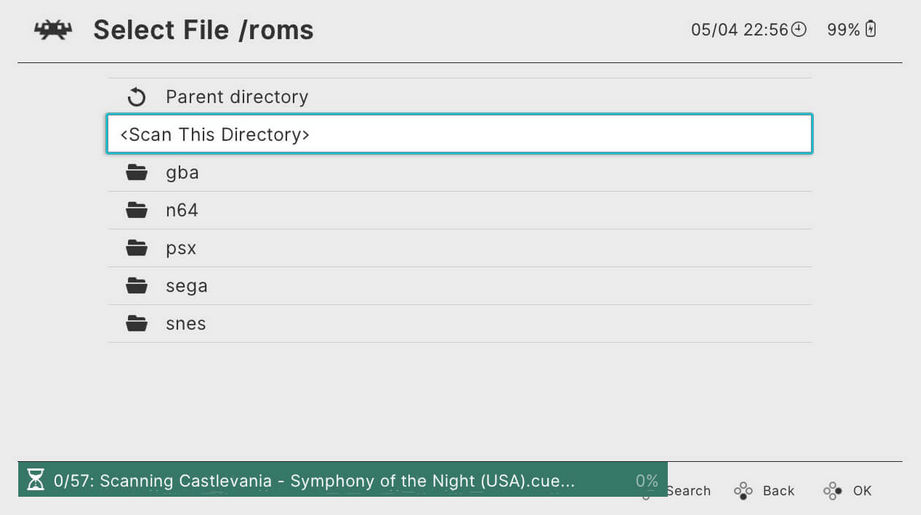Open the psx folder
Viewport: 921px width, 515px height.
459,248
